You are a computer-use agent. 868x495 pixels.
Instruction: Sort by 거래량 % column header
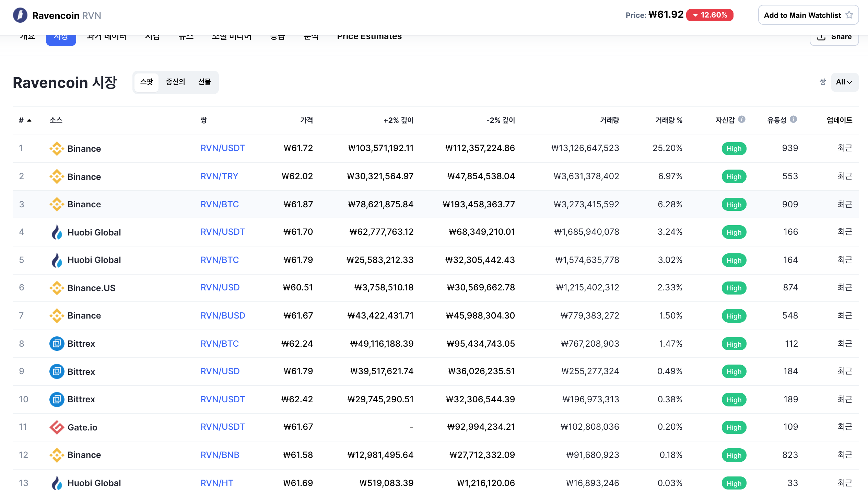pos(669,120)
